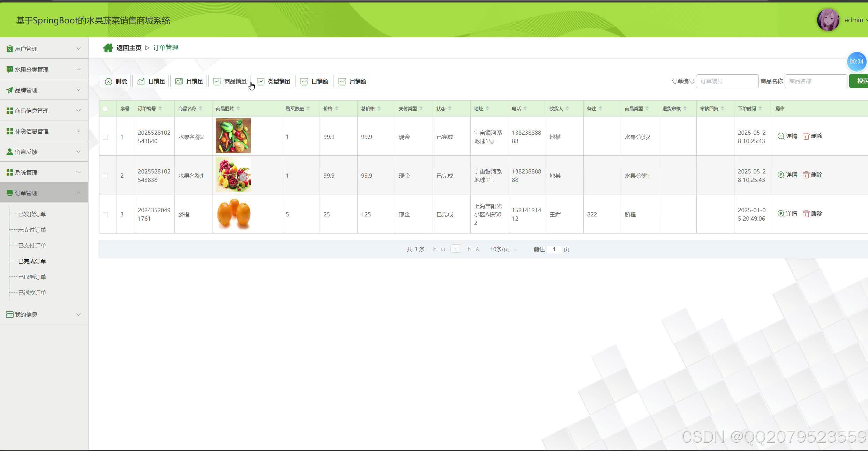Sort the table by the 价格 column arrows
The width and height of the screenshot is (868, 451).
click(x=337, y=109)
